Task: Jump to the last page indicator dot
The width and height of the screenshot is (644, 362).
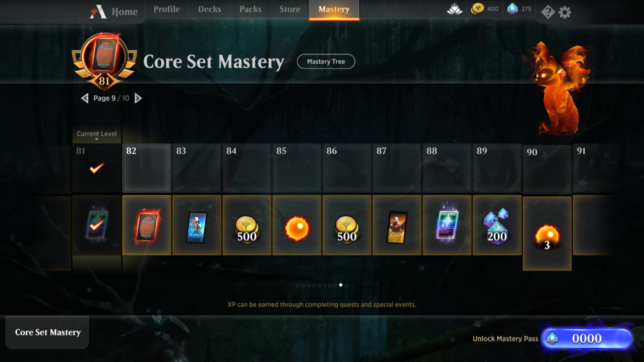Action: coord(346,285)
